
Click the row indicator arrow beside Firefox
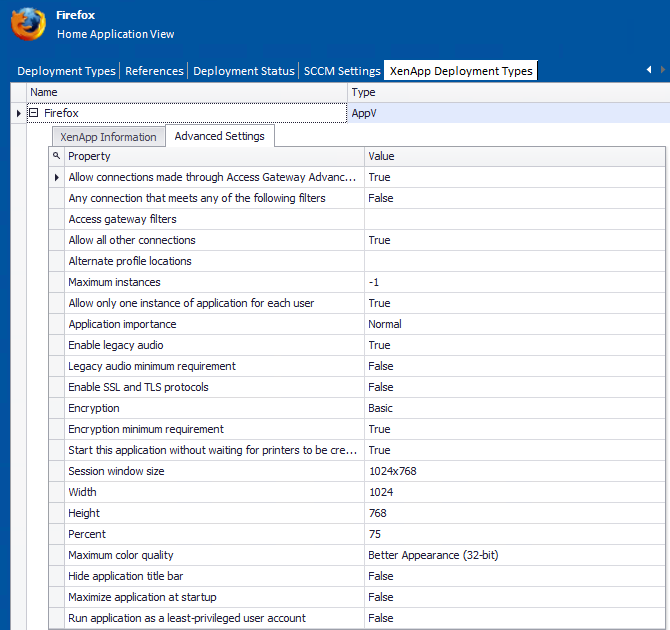click(x=19, y=114)
